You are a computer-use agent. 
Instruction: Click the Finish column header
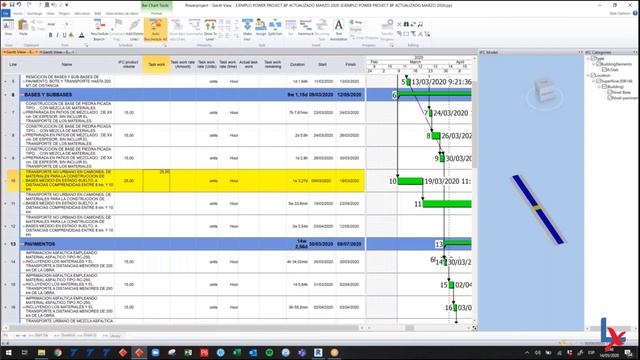point(350,64)
